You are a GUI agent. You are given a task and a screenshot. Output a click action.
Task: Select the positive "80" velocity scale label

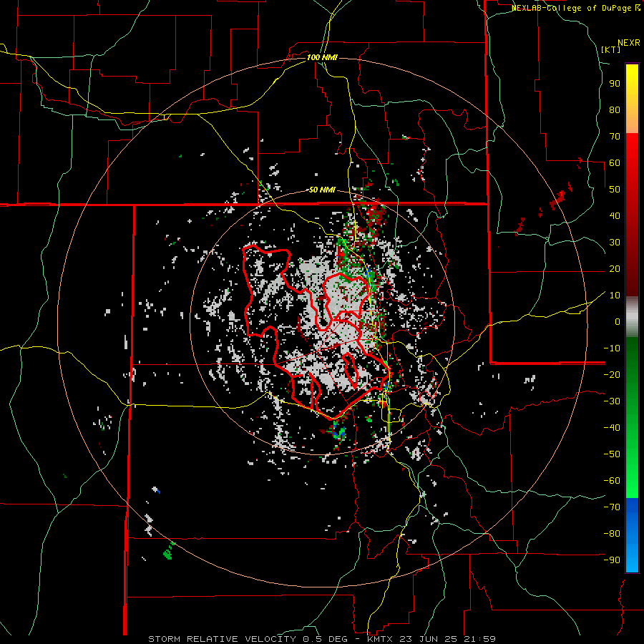pos(615,109)
